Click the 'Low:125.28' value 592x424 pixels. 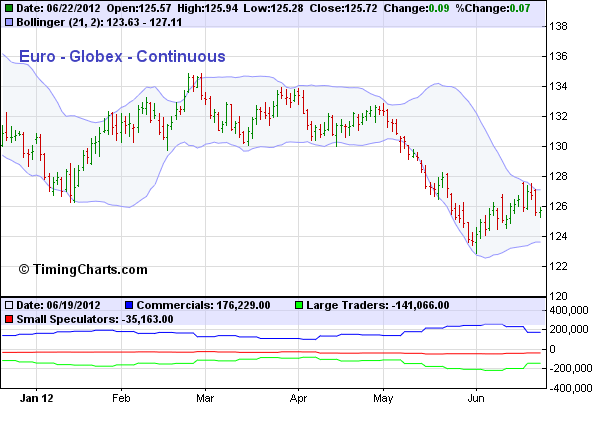tap(273, 8)
